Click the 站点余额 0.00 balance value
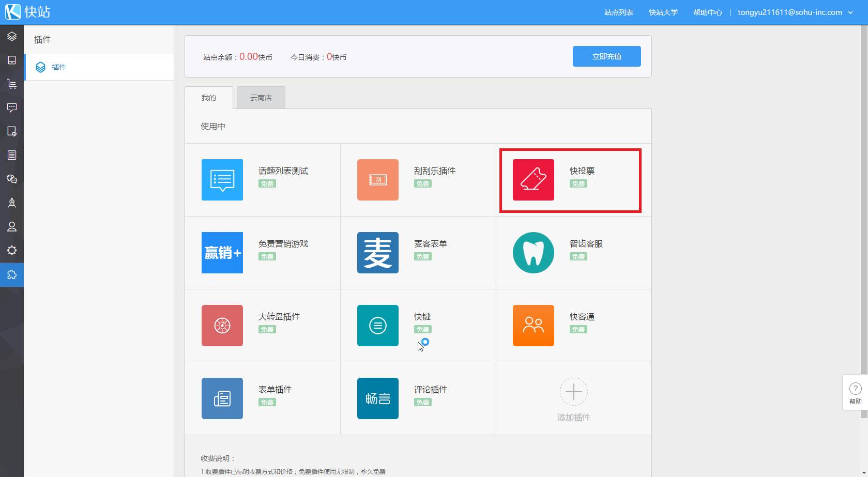Image resolution: width=868 pixels, height=477 pixels. [249, 57]
